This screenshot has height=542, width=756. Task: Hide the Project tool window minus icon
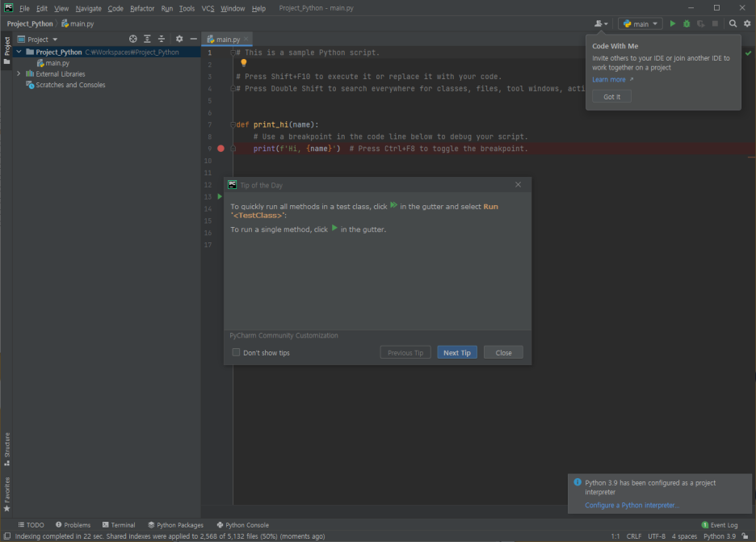tap(193, 39)
